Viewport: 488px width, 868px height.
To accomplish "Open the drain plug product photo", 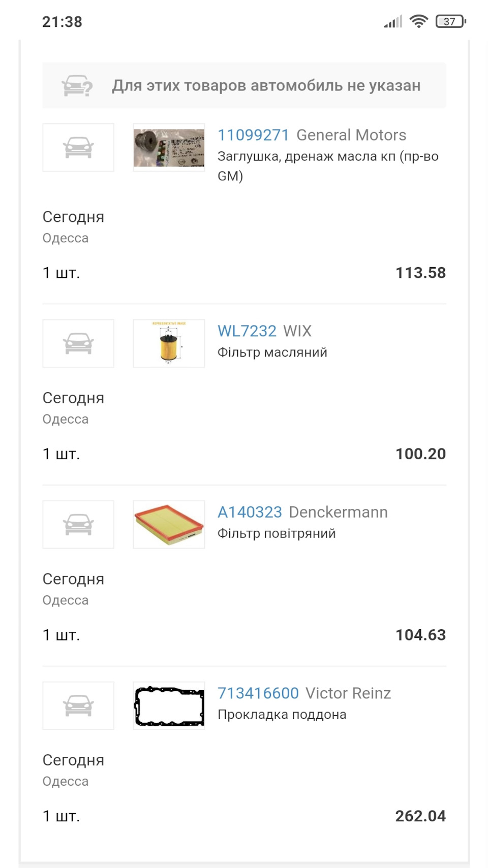I will click(169, 147).
